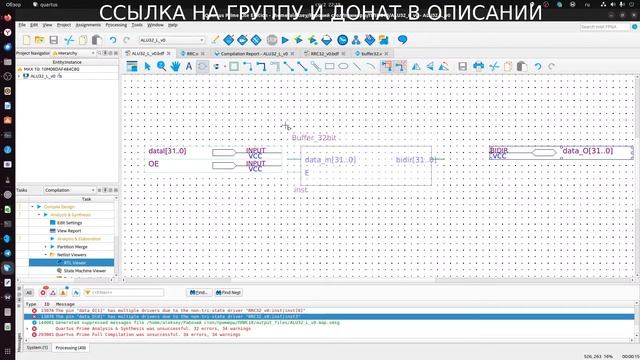Create a new file from main toolbar
The image size is (640, 360).
point(27,40)
